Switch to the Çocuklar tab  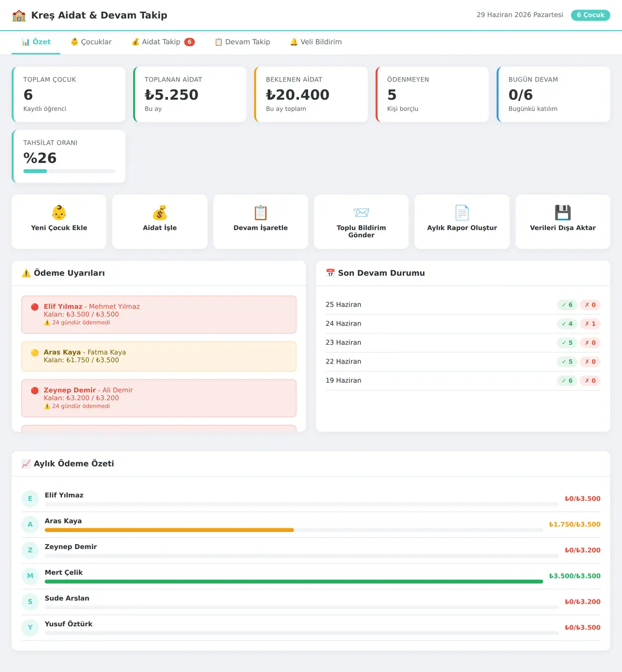[91, 42]
